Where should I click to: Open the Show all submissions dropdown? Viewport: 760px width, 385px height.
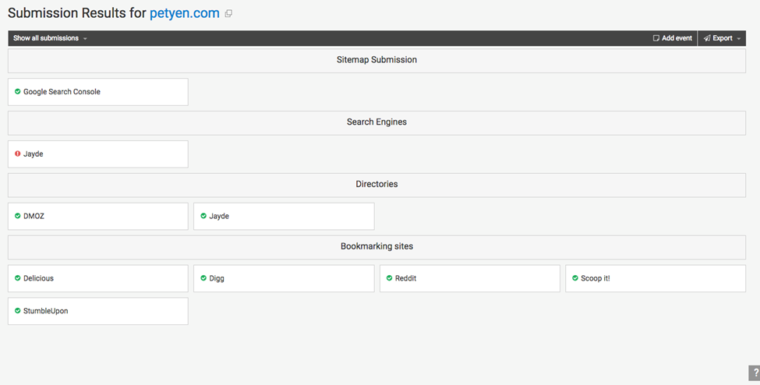(50, 38)
